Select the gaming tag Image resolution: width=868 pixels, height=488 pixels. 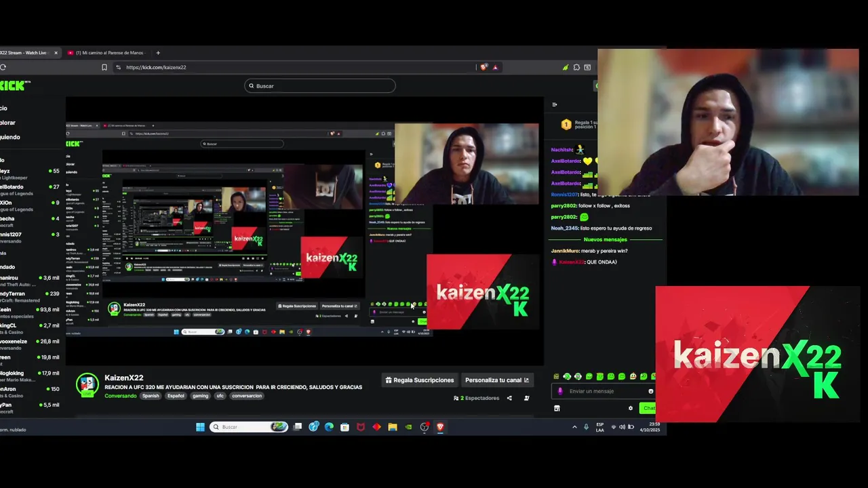point(200,396)
